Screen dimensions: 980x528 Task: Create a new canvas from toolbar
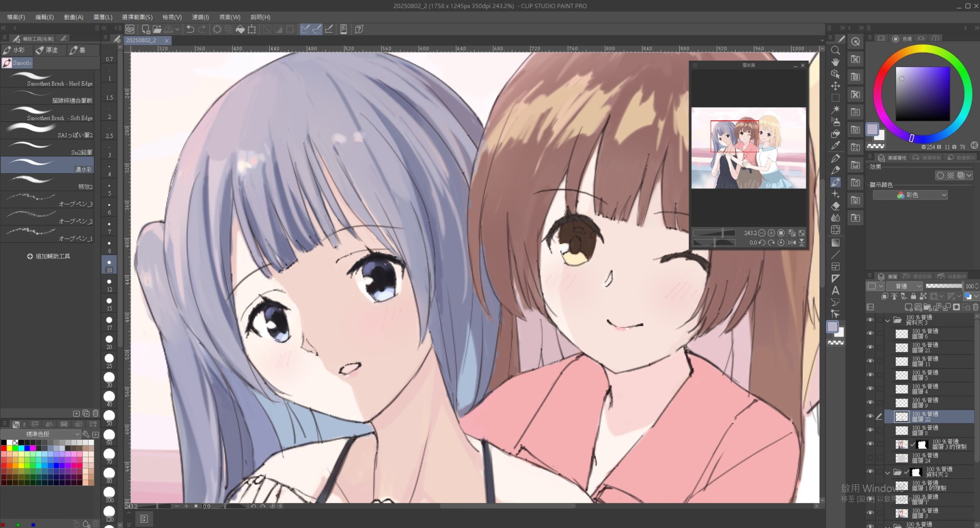pos(146,29)
